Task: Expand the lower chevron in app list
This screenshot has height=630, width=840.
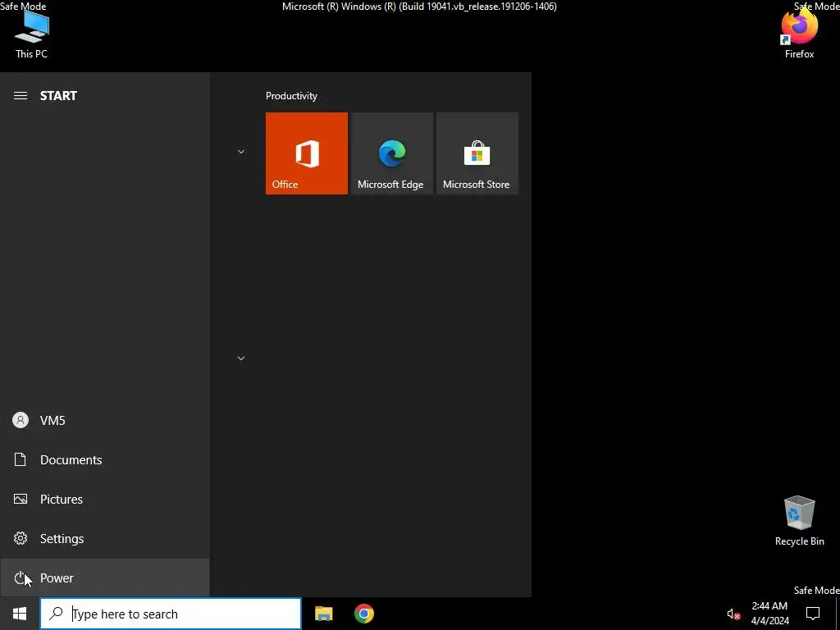Action: pos(241,358)
